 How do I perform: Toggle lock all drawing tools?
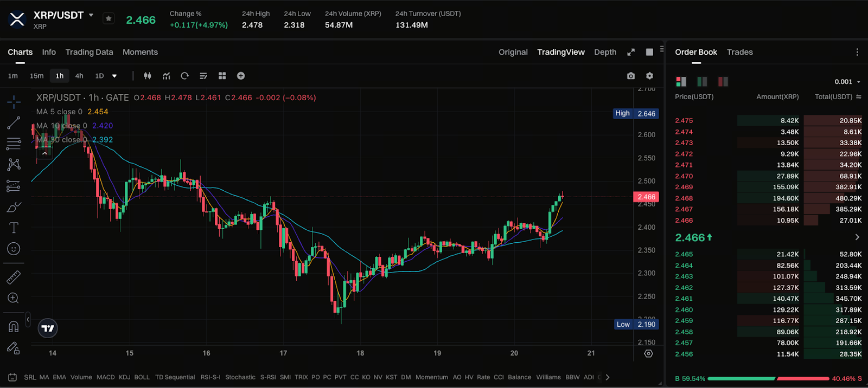(14, 348)
